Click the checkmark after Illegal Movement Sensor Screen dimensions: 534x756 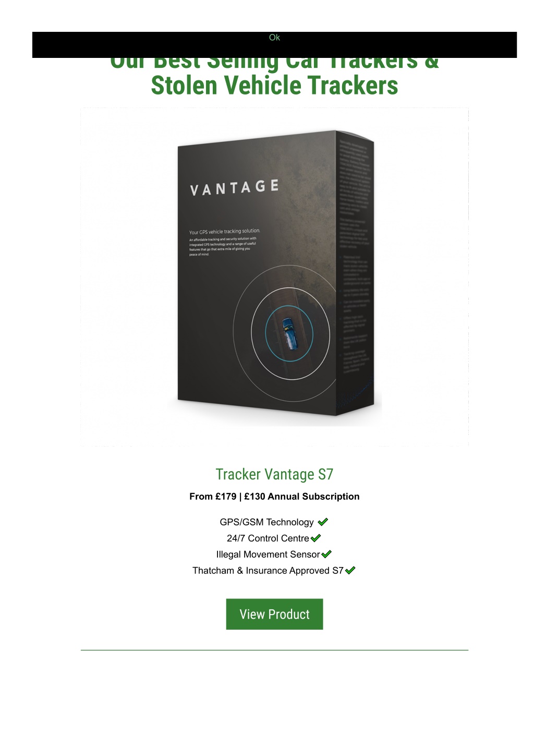click(326, 554)
